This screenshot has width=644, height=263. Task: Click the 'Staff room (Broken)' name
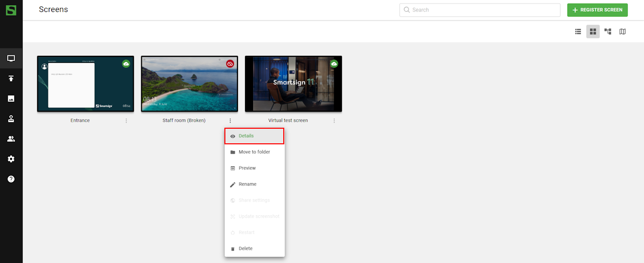[184, 121]
